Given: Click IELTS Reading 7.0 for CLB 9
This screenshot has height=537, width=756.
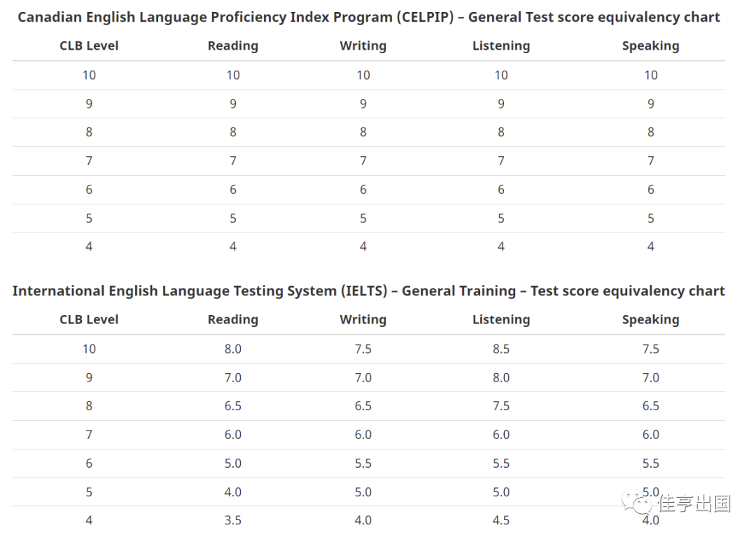Looking at the screenshot, I should [233, 377].
